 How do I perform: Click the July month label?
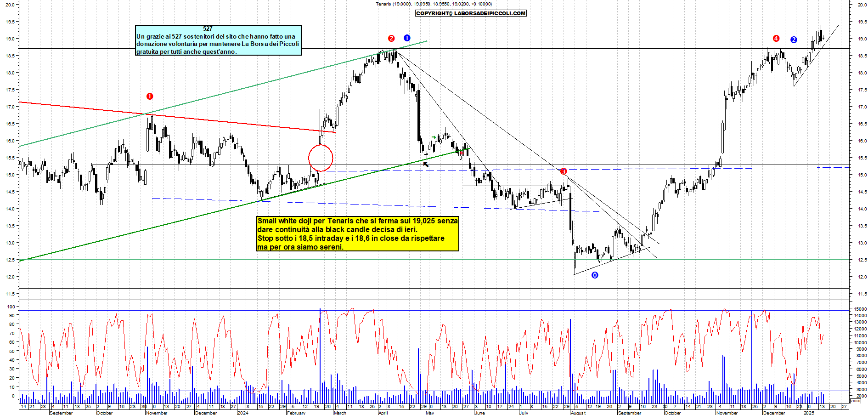(x=524, y=413)
